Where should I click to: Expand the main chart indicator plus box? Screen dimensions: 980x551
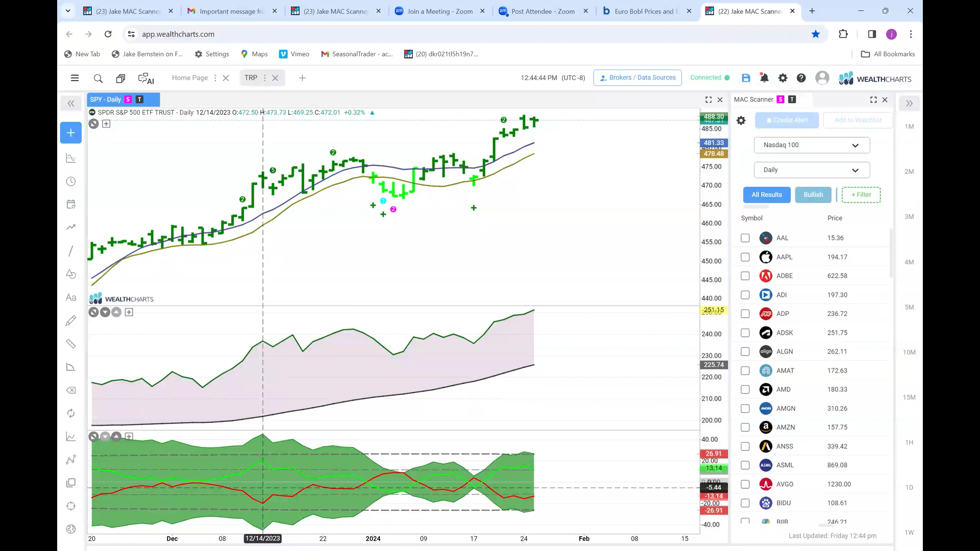[x=106, y=123]
